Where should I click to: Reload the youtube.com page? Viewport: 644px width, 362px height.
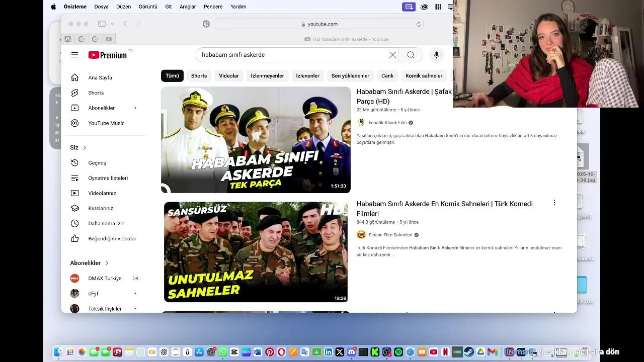click(x=418, y=24)
